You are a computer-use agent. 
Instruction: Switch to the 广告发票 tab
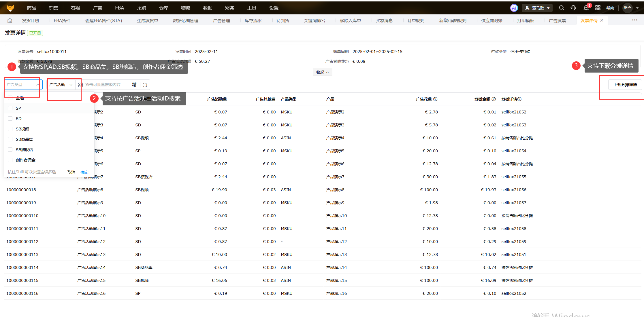pyautogui.click(x=557, y=21)
